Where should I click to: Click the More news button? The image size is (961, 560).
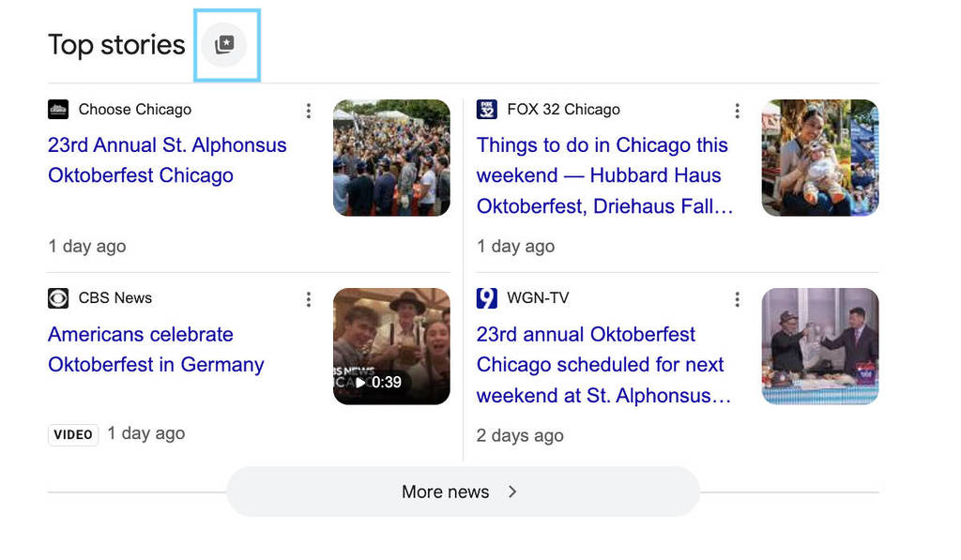click(445, 492)
